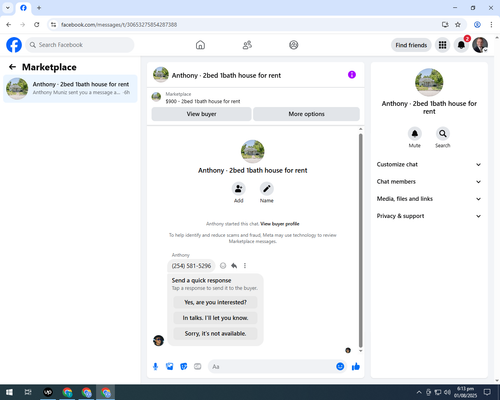Expand Customize chat section
500x400 pixels.
pyautogui.click(x=429, y=164)
